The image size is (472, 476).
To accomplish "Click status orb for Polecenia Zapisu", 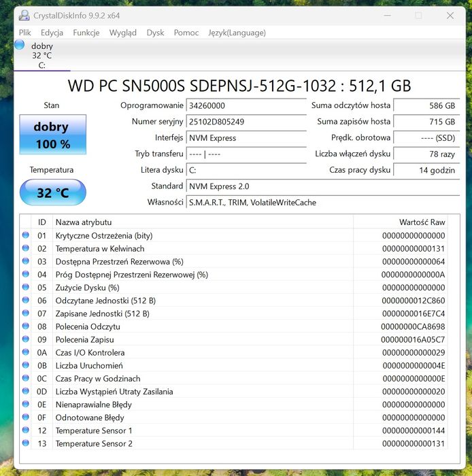I will [x=25, y=339].
